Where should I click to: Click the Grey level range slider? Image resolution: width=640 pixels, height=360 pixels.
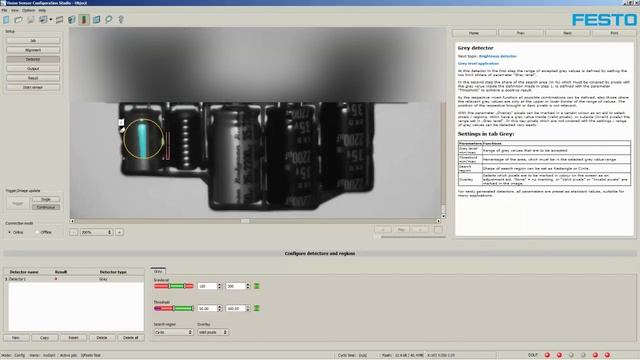click(174, 286)
